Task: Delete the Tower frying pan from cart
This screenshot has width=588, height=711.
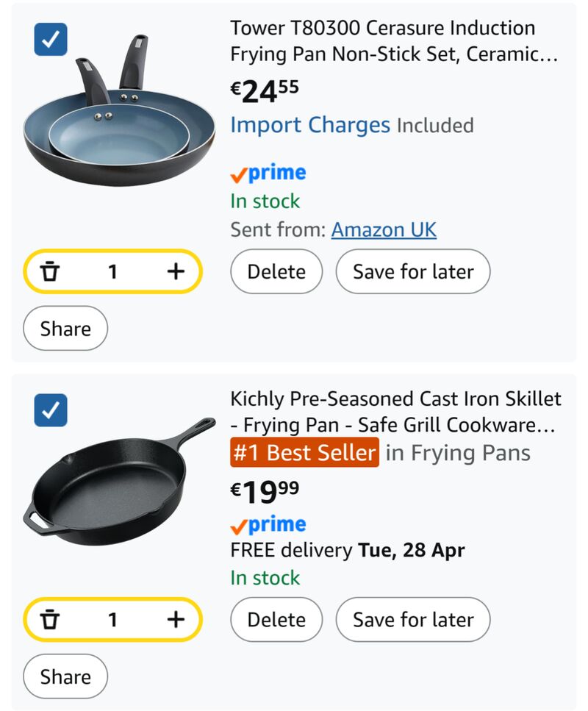Action: point(276,271)
